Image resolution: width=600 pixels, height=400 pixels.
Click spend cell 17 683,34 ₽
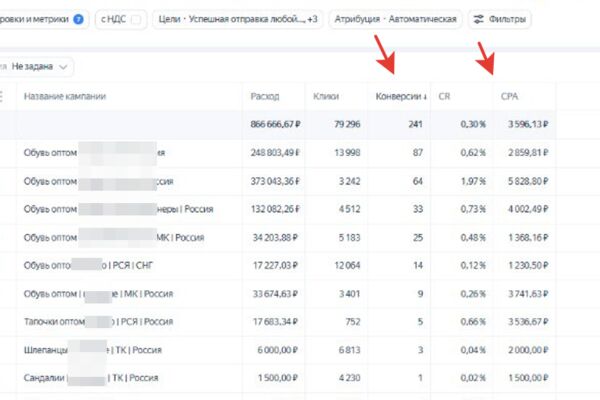[x=275, y=322]
